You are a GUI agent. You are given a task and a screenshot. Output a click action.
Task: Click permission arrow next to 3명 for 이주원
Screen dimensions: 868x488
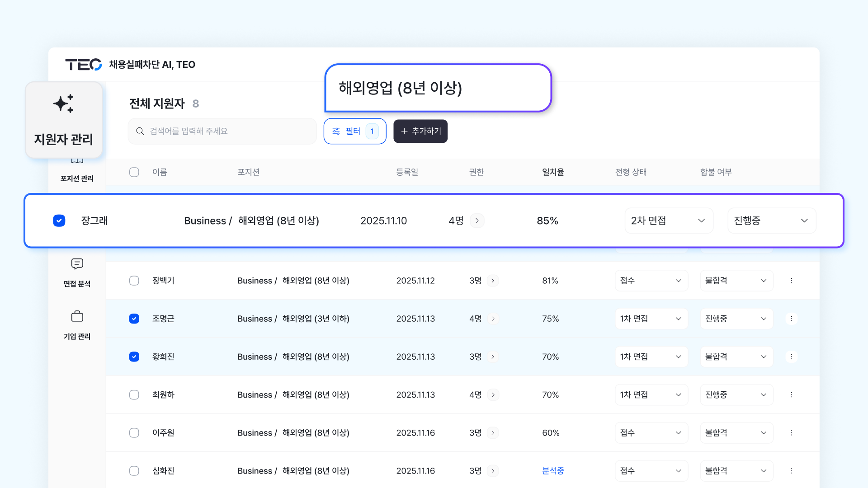click(x=493, y=433)
